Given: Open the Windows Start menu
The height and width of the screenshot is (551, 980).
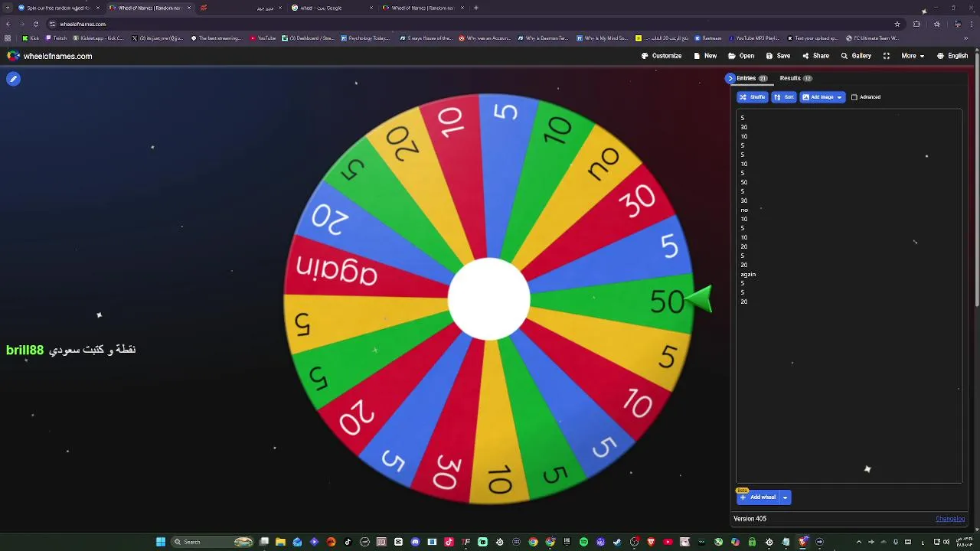Looking at the screenshot, I should 160,542.
